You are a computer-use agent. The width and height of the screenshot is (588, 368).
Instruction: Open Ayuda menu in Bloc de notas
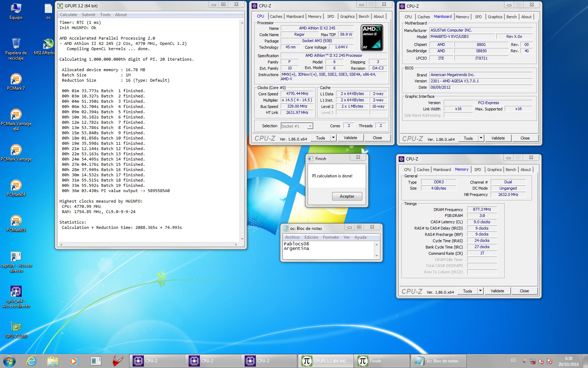pyautogui.click(x=360, y=237)
